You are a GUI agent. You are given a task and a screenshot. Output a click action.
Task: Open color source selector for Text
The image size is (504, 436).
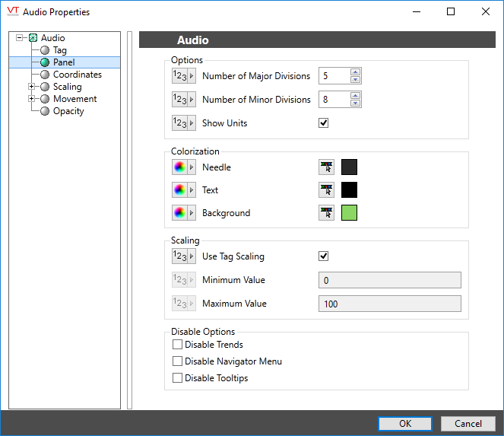pos(183,190)
